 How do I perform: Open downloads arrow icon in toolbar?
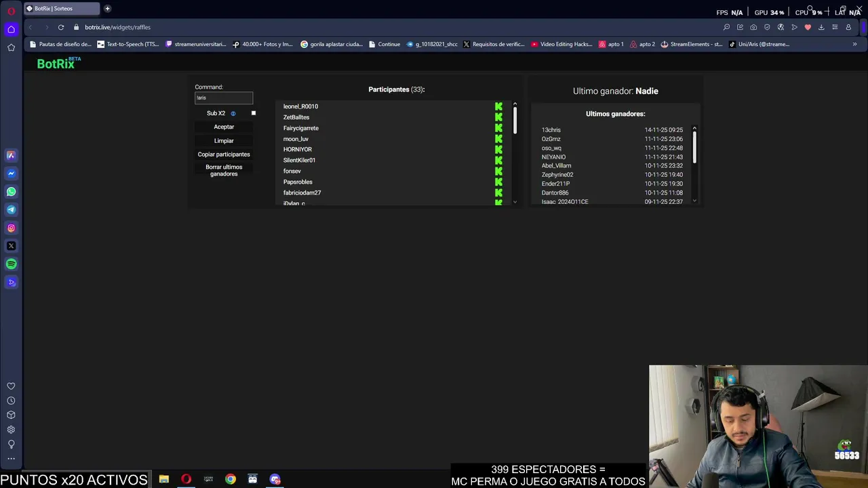[x=821, y=27]
